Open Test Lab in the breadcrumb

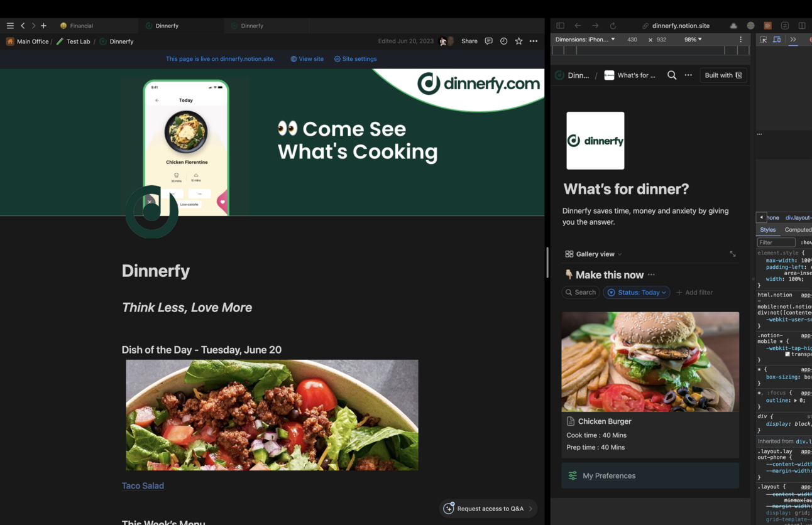coord(73,41)
